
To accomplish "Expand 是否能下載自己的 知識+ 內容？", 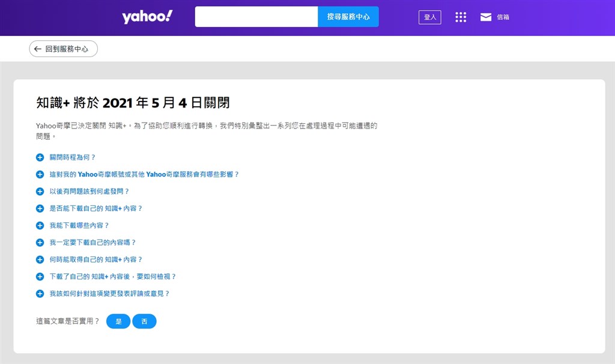I will coord(95,208).
